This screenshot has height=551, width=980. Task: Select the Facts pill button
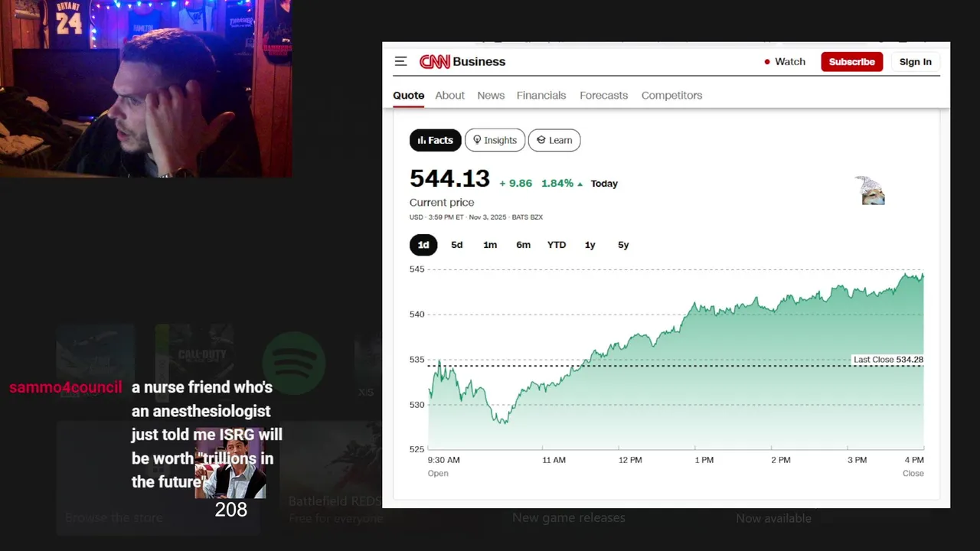point(436,140)
